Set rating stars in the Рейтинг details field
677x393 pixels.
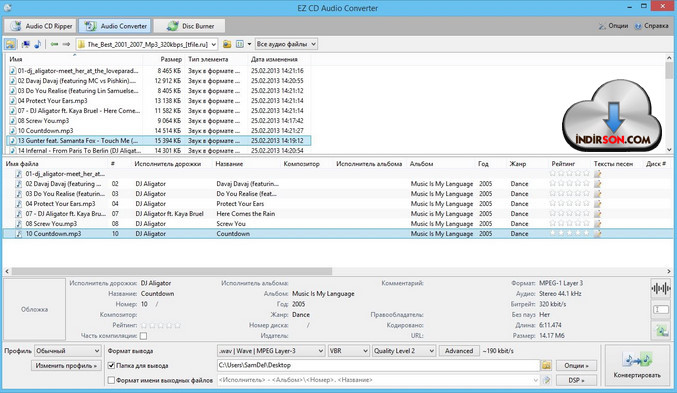161,325
